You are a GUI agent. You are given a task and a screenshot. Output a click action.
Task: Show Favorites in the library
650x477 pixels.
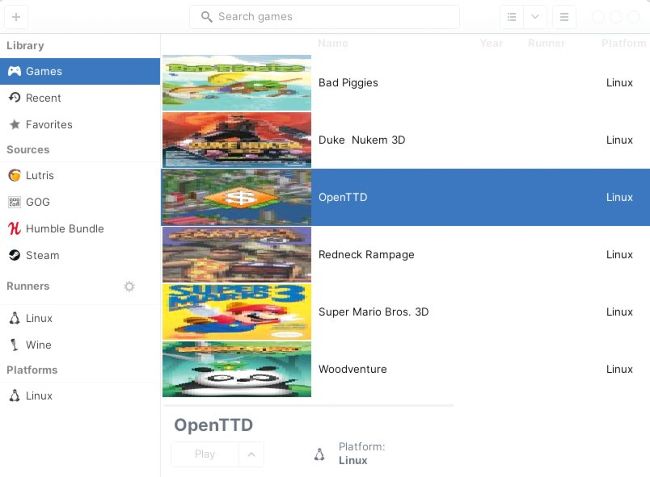[49, 125]
